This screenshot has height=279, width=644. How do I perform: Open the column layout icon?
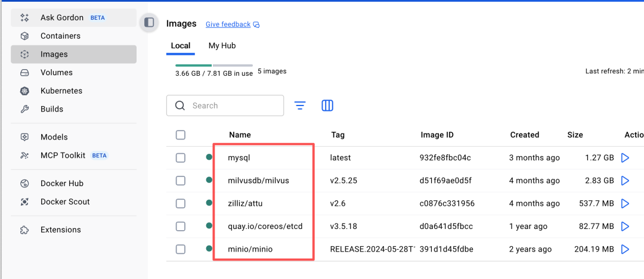[x=327, y=106]
